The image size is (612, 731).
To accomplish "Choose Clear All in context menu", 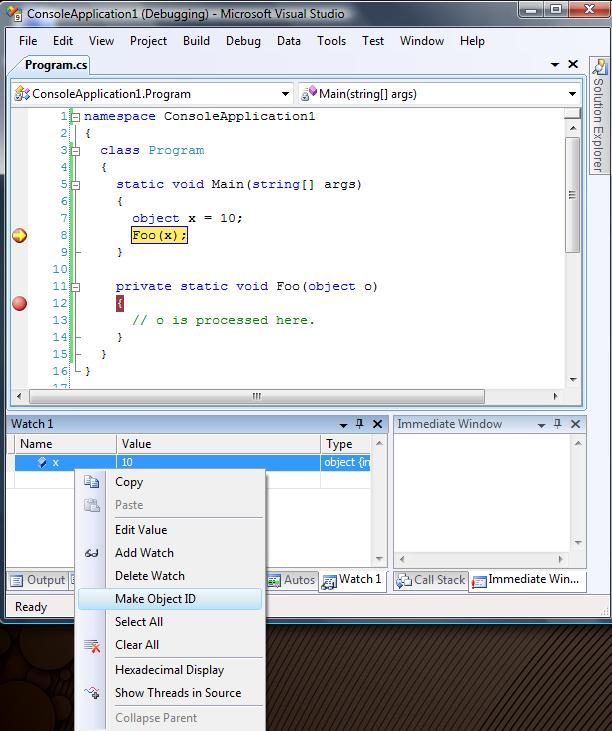I will click(170, 645).
